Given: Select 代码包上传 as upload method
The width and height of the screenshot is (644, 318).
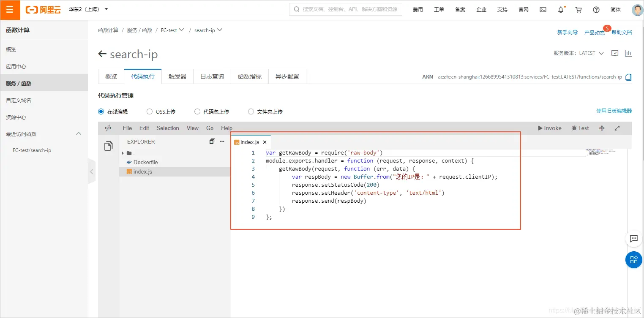Looking at the screenshot, I should point(197,111).
